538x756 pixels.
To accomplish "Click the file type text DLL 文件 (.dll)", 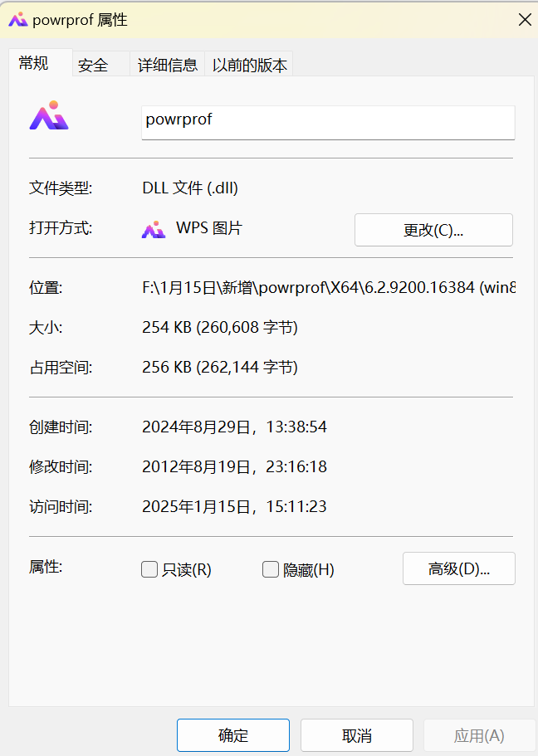I will 190,188.
